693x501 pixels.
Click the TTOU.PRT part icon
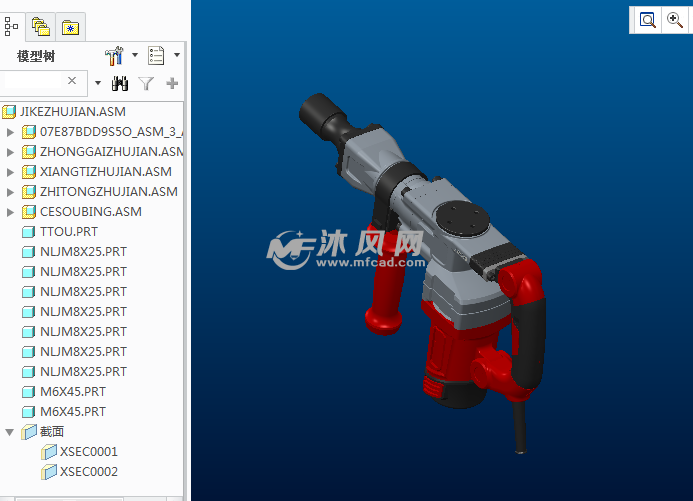coord(28,232)
